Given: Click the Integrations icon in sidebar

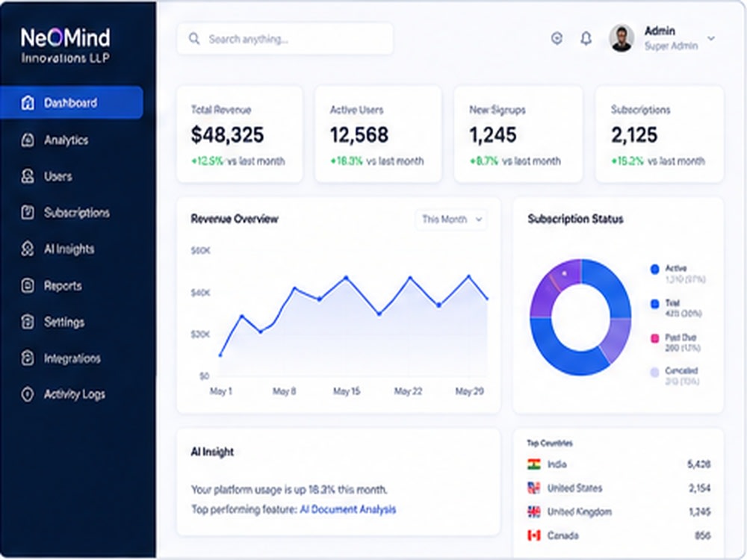Looking at the screenshot, I should [28, 358].
